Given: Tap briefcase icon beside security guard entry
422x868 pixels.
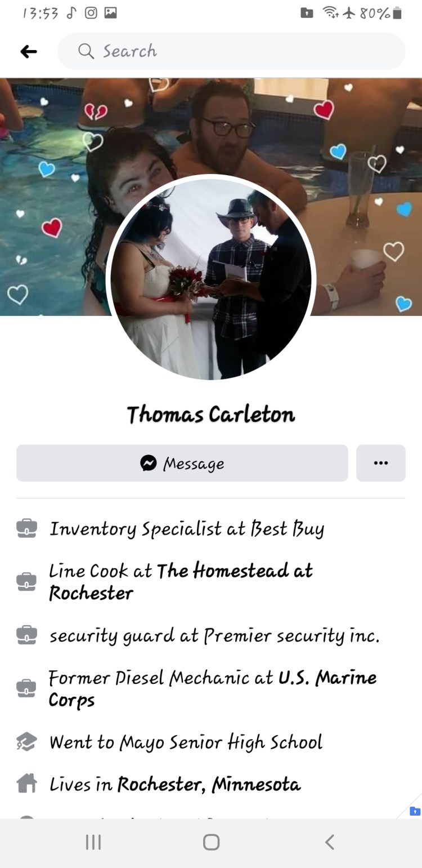Looking at the screenshot, I should (26, 635).
